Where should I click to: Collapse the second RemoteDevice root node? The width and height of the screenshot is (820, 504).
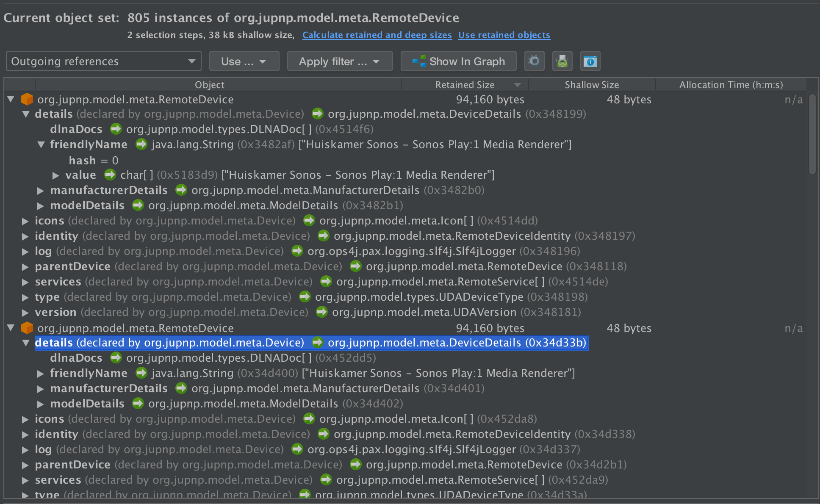tap(11, 328)
